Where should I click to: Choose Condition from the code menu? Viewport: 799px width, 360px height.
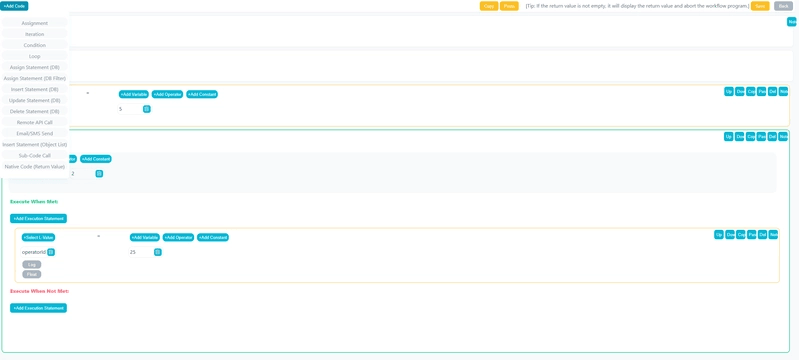click(35, 45)
